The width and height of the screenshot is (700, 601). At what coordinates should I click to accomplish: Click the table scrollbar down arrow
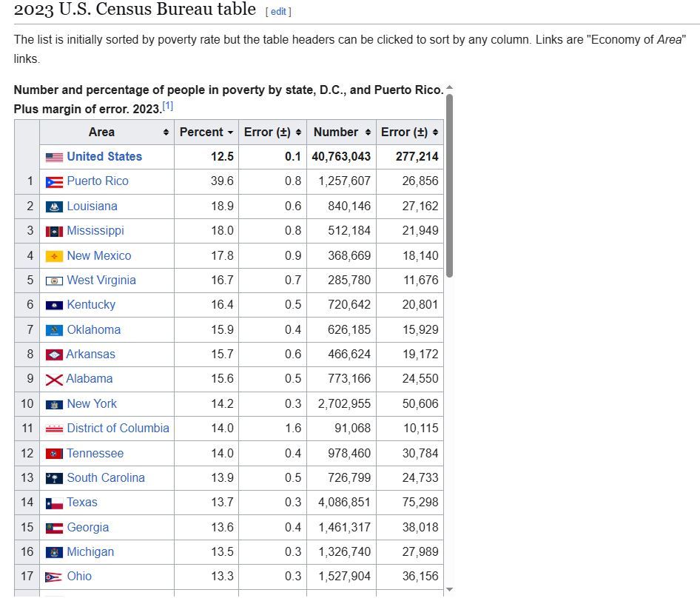click(450, 589)
